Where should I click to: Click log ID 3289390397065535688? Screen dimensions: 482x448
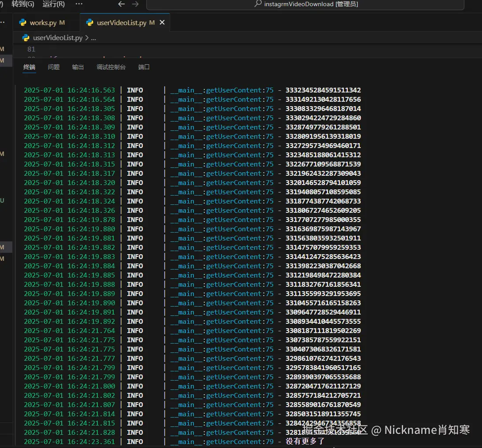point(323,377)
